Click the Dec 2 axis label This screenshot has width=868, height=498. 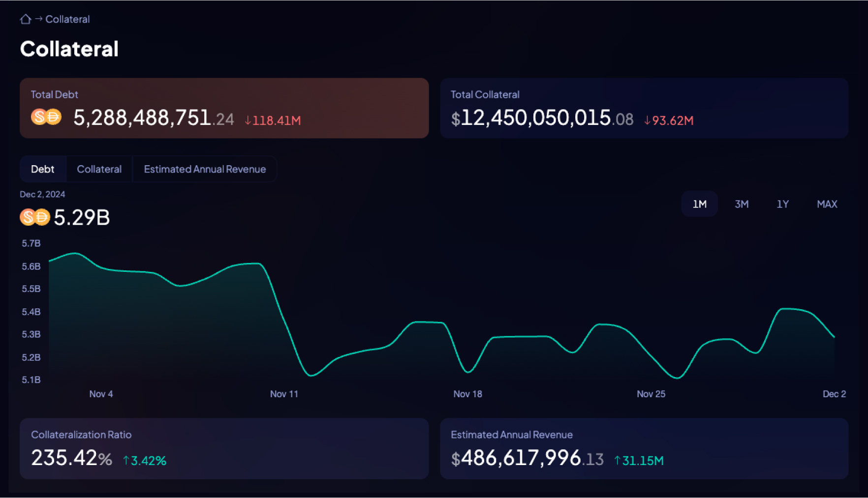coord(834,394)
